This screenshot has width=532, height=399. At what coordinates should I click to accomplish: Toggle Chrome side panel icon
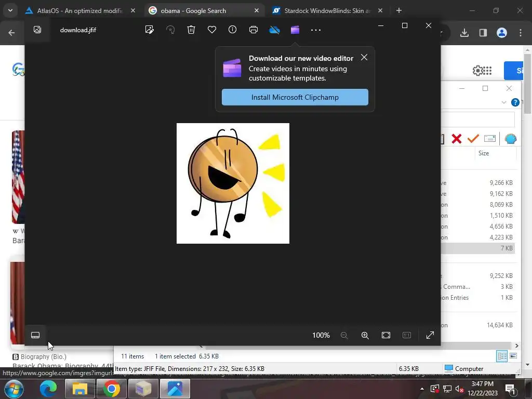(x=483, y=33)
